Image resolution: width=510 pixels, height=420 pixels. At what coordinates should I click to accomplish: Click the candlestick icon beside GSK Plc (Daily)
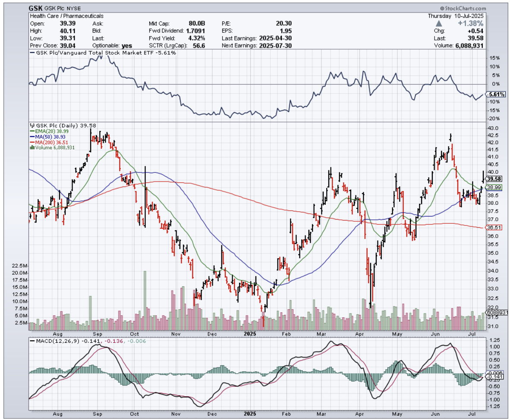click(31, 125)
